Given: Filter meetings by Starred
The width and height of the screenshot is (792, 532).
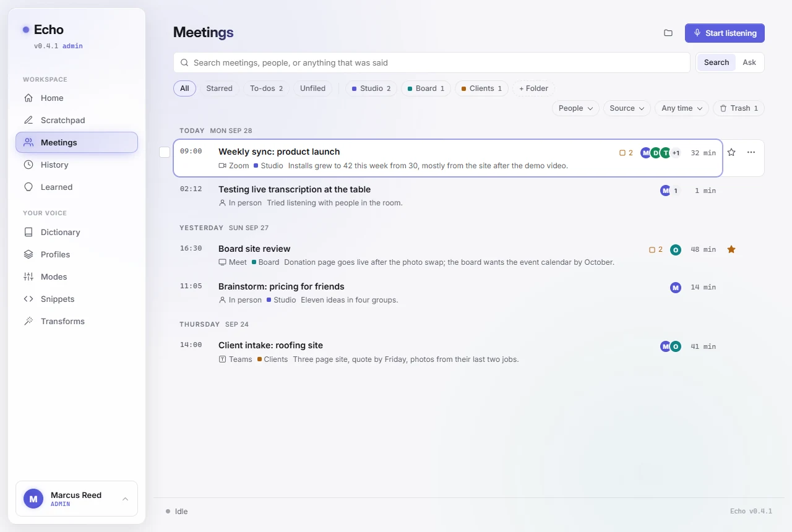Looking at the screenshot, I should (x=219, y=88).
